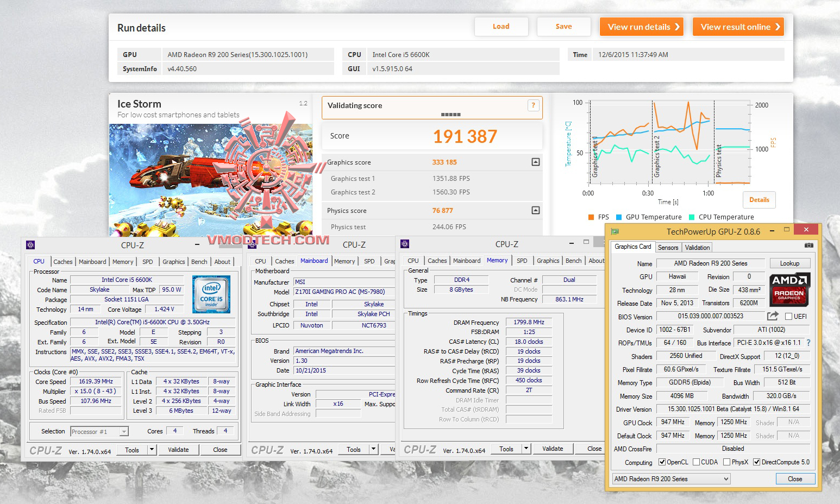
Task: Click the BIOS share arrow icon in GPU-Z
Action: 773,316
